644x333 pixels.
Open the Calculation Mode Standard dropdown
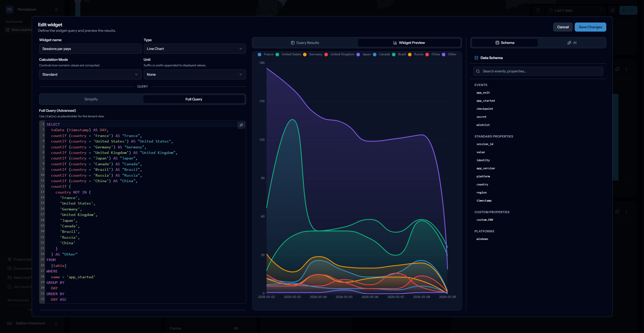[x=90, y=74]
